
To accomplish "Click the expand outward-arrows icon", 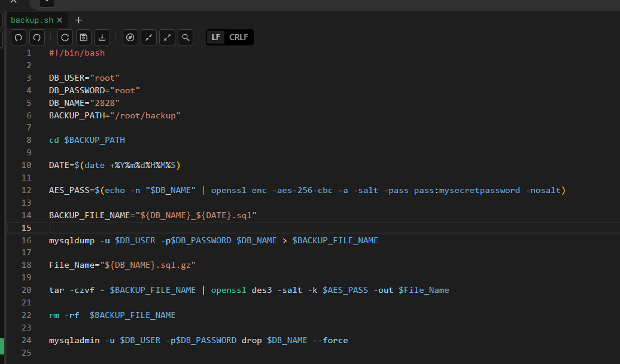I will pyautogui.click(x=167, y=38).
